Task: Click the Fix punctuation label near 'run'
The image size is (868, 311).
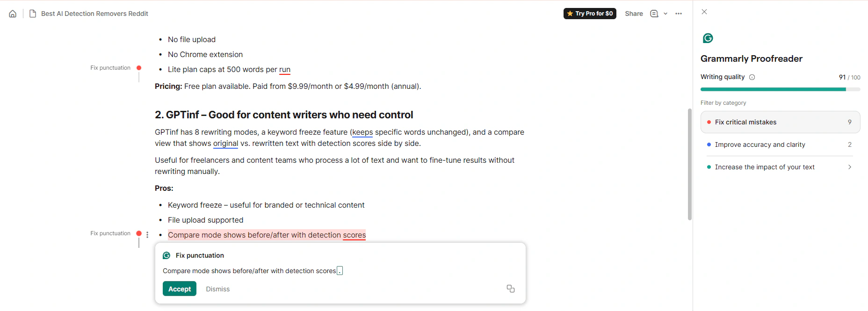Action: pyautogui.click(x=110, y=68)
